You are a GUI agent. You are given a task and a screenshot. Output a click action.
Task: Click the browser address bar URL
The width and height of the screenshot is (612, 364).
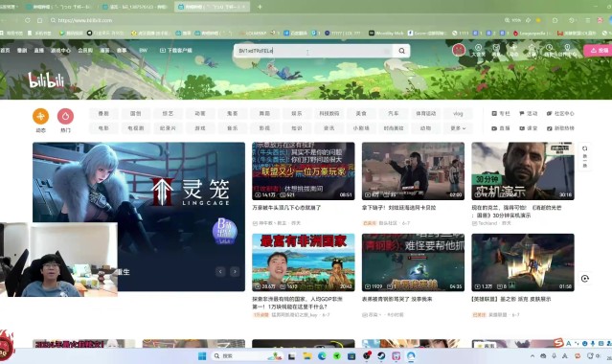tap(85, 20)
